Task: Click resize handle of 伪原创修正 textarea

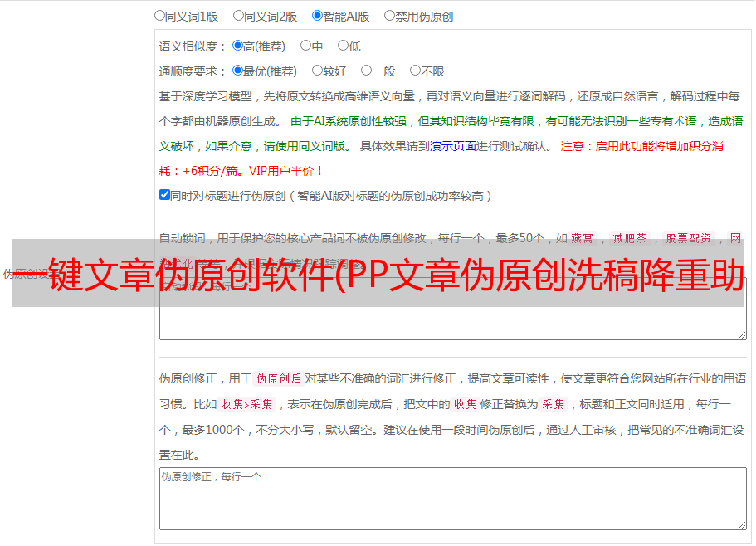Action: pyautogui.click(x=742, y=525)
